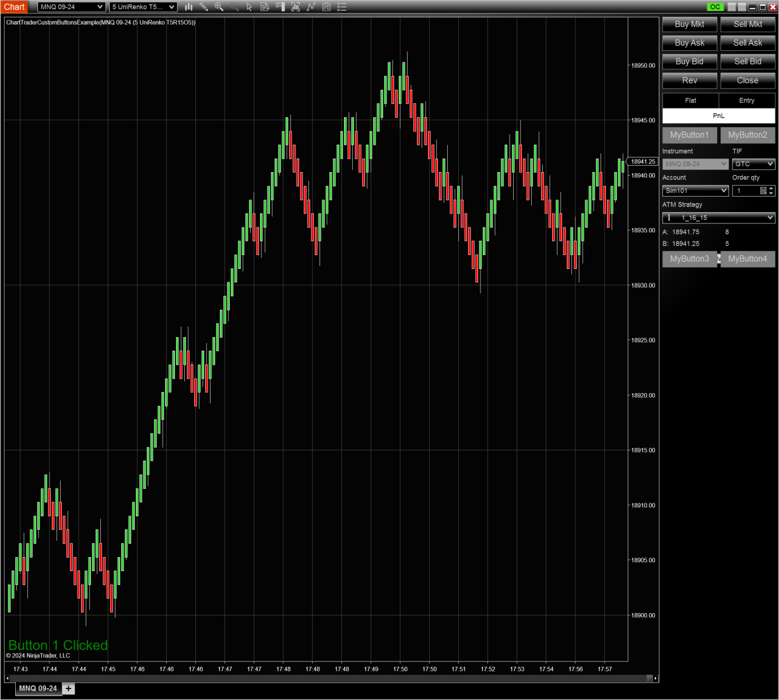The width and height of the screenshot is (779, 700).
Task: Click the 17:57 time axis label
Action: pyautogui.click(x=605, y=670)
